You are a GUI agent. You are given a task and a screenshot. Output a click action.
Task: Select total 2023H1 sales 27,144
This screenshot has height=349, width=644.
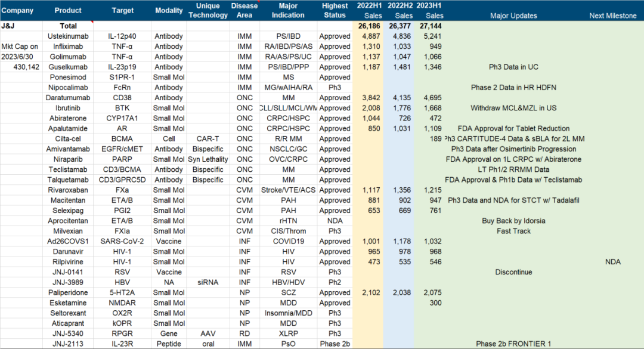click(431, 26)
